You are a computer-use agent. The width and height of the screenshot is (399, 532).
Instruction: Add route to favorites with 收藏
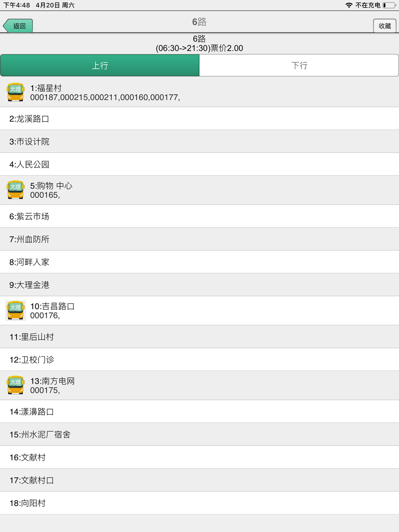pos(385,26)
